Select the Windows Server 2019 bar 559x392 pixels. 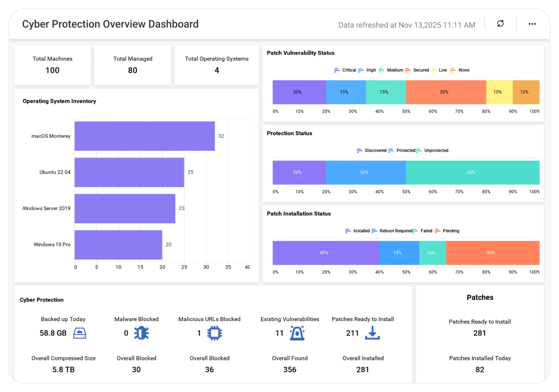click(x=125, y=209)
